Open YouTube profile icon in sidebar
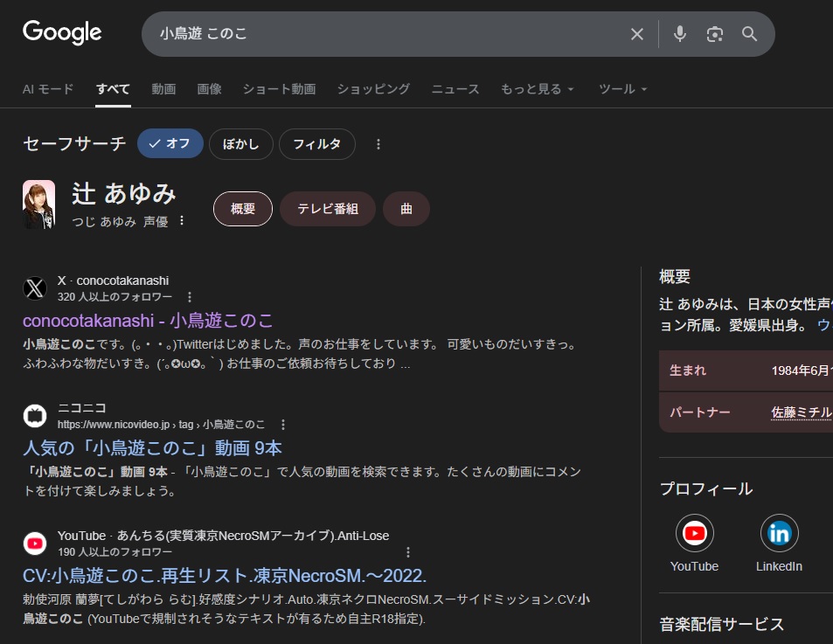833x644 pixels. click(x=694, y=533)
